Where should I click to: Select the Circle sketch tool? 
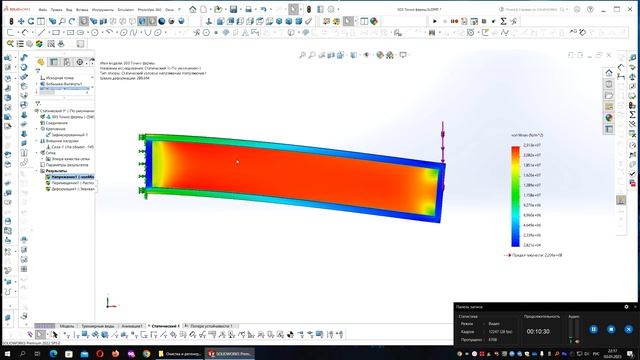(95, 32)
